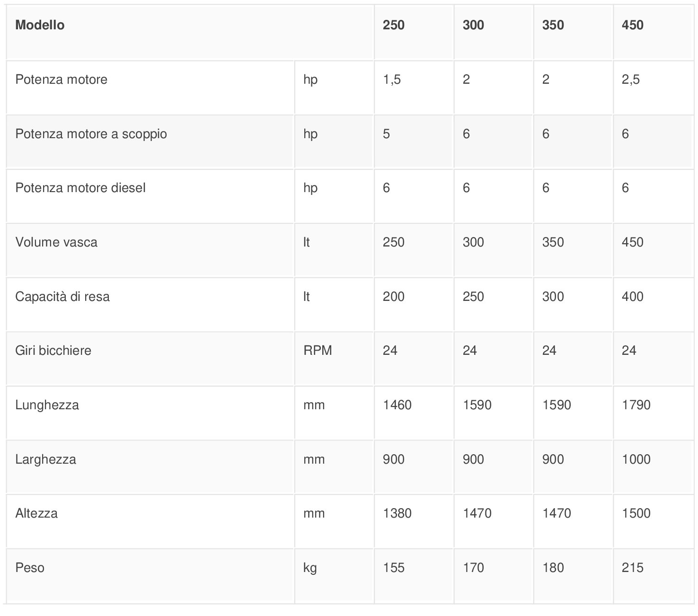698x616 pixels.
Task: Select the kg unit cell
Action: click(310, 568)
